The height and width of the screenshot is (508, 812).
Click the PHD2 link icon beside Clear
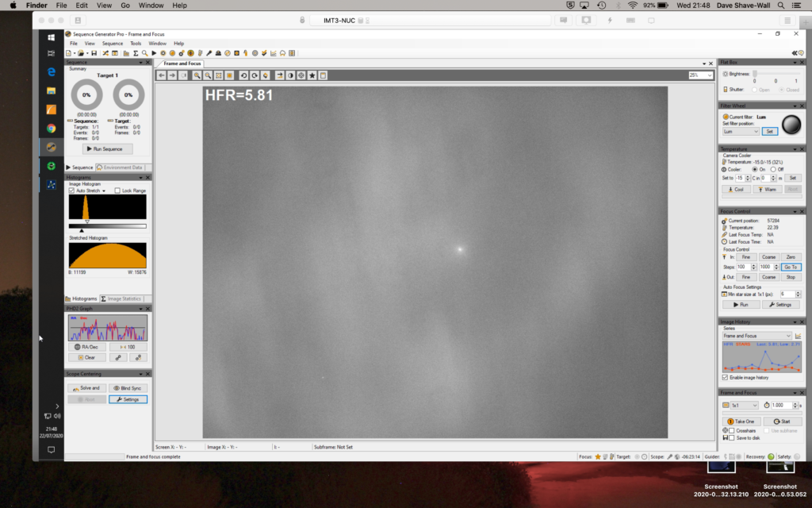click(118, 357)
